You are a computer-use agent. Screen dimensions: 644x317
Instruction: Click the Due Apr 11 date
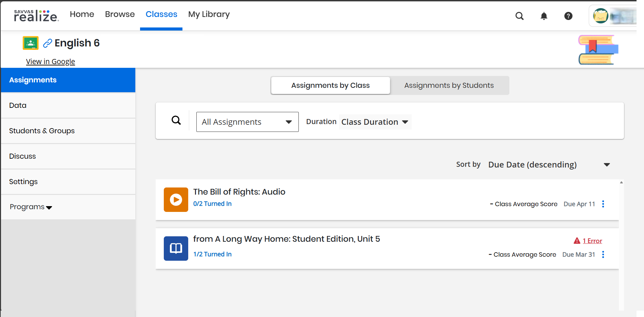coord(579,204)
